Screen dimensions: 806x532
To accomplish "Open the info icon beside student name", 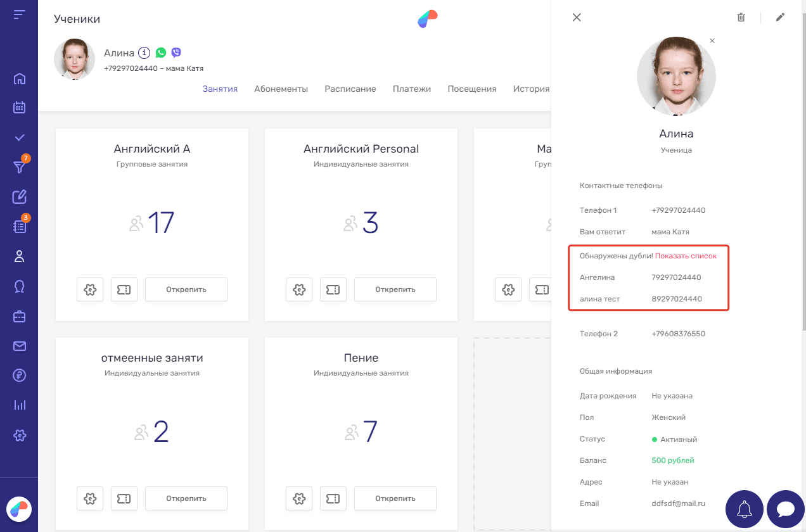I will tap(144, 53).
